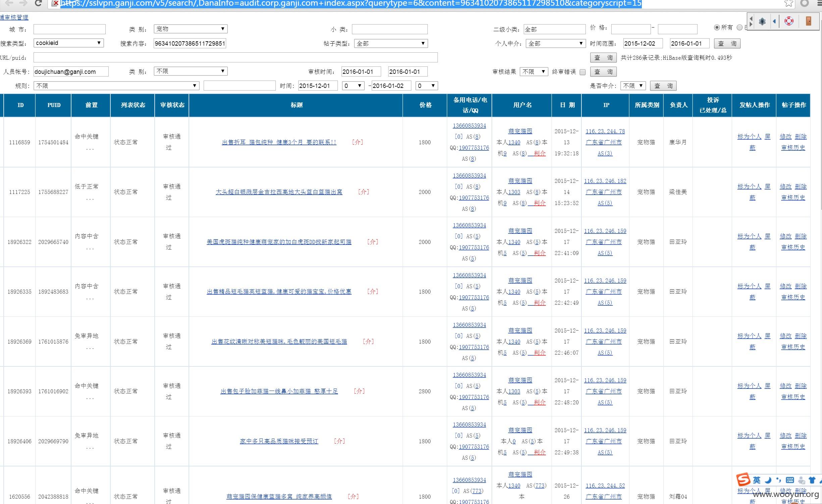This screenshot has width=822, height=504.
Task: Click the browser address bar URL
Action: 351,4
